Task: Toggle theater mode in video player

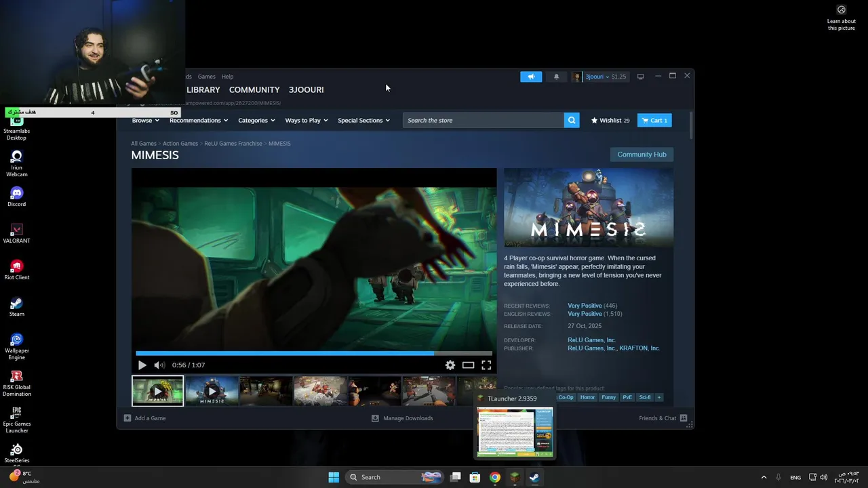Action: [x=468, y=365]
